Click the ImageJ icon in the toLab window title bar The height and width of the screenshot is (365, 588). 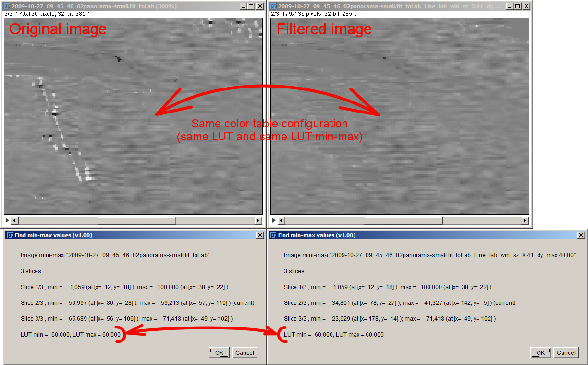(7, 6)
